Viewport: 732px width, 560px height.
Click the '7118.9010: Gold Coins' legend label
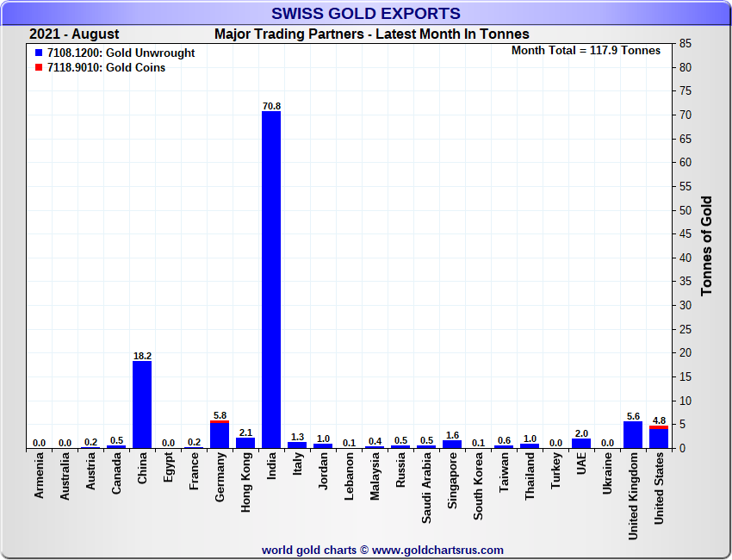[107, 67]
